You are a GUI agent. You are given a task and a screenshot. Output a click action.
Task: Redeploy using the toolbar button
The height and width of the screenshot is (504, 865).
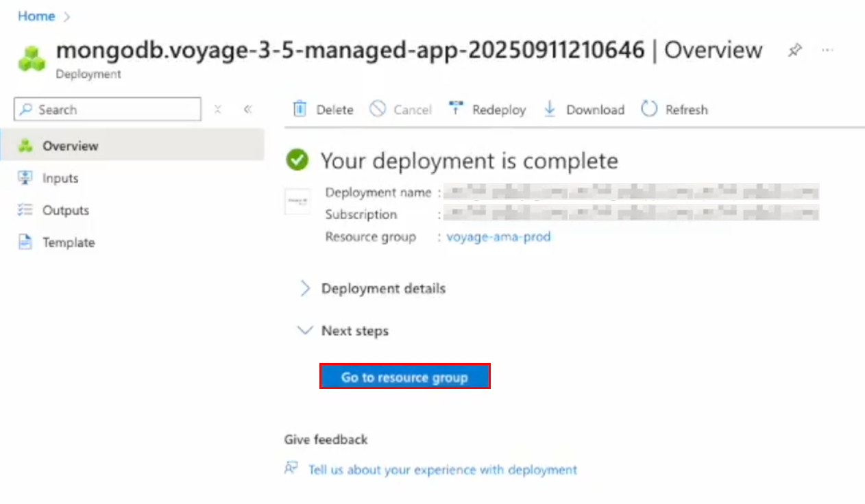(x=487, y=110)
